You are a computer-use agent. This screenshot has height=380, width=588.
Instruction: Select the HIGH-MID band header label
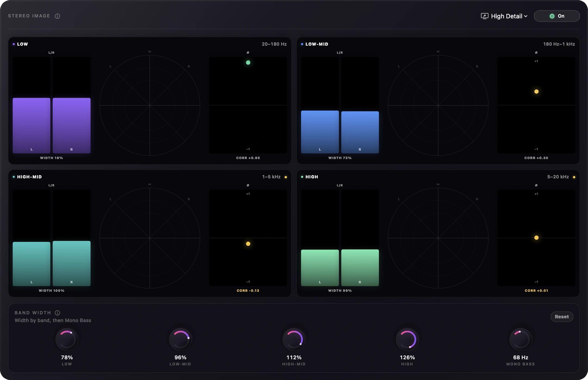[x=29, y=177]
